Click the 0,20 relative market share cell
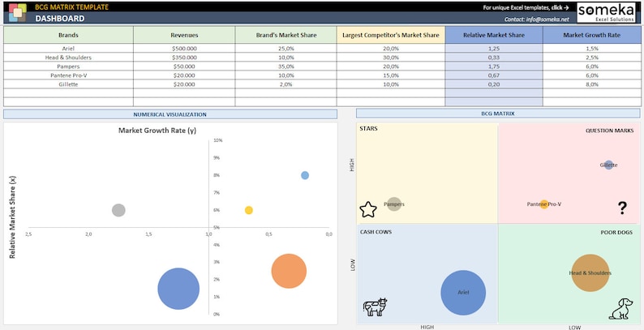Image resolution: width=644 pixels, height=330 pixels. 494,84
